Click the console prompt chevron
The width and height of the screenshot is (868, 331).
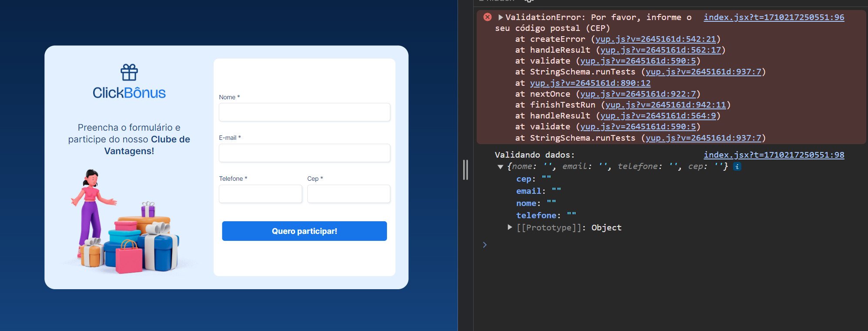484,245
